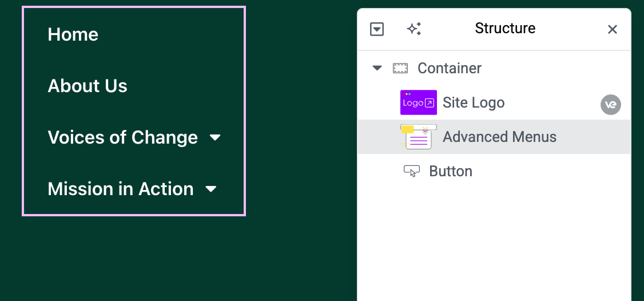Expand the Mission in Action dropdown arrow
The width and height of the screenshot is (644, 301).
pos(210,189)
